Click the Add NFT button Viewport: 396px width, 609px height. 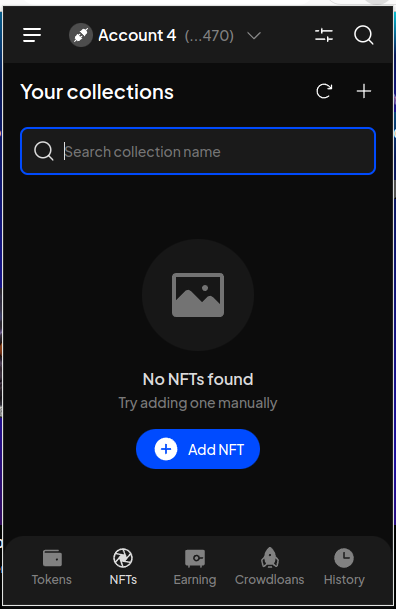point(198,449)
